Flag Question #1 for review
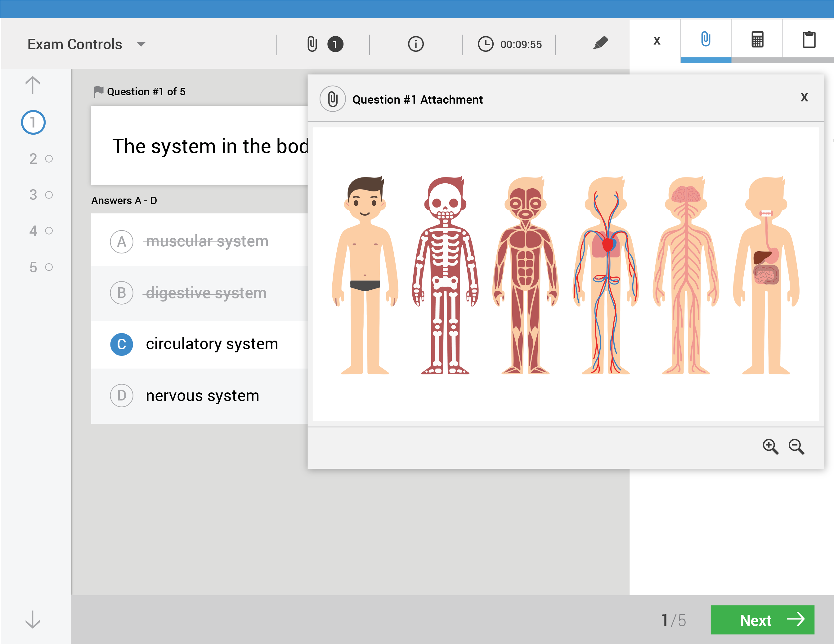 click(x=99, y=91)
